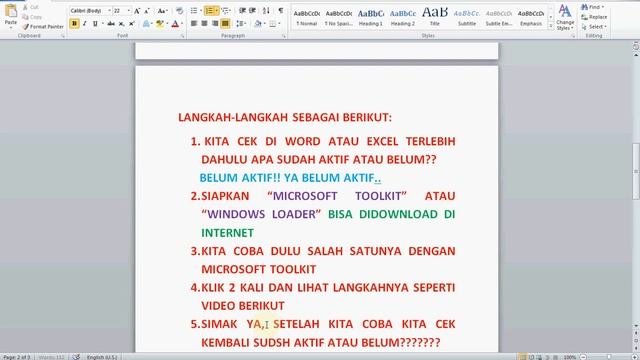Open the Borders dropdown arrow
Viewport: 640px width, 360px height.
(279, 24)
